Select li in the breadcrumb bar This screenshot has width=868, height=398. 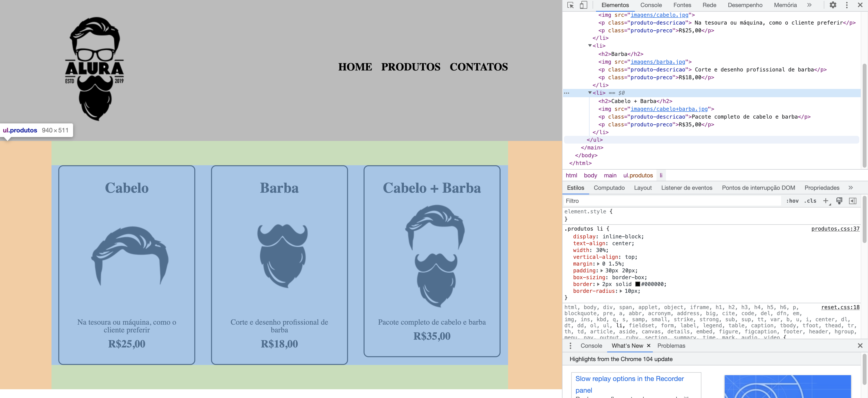coord(661,175)
